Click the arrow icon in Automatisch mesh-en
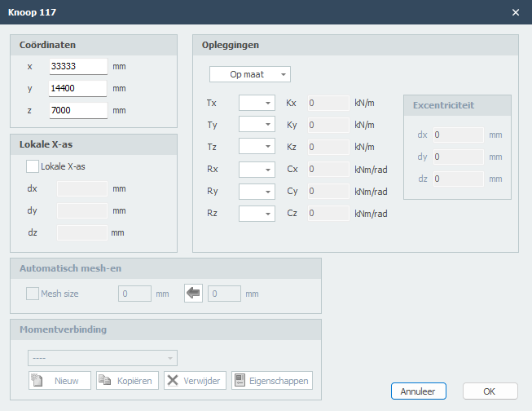Viewport: 532px width, 411px height. [x=193, y=294]
